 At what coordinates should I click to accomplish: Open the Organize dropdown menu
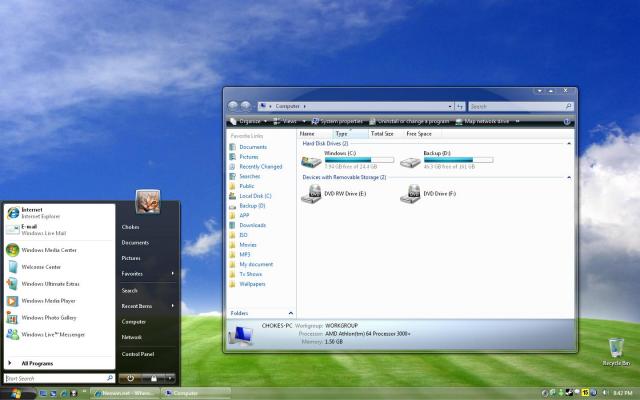[x=248, y=121]
